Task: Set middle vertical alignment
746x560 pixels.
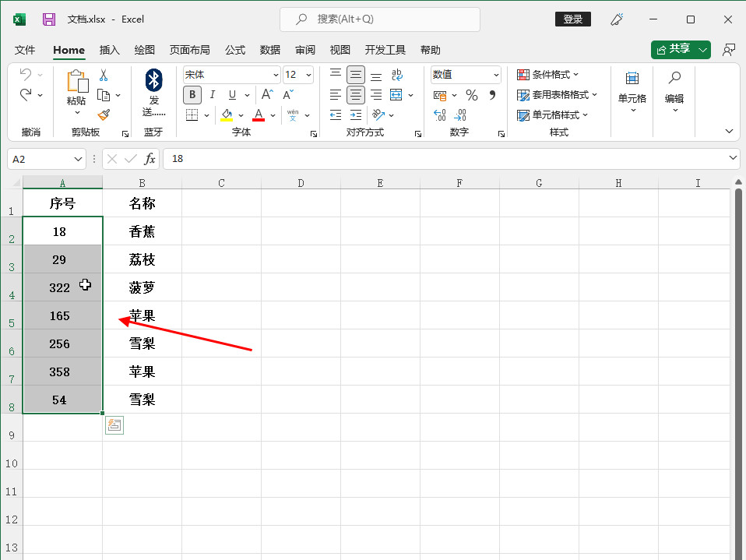Action: [x=355, y=75]
